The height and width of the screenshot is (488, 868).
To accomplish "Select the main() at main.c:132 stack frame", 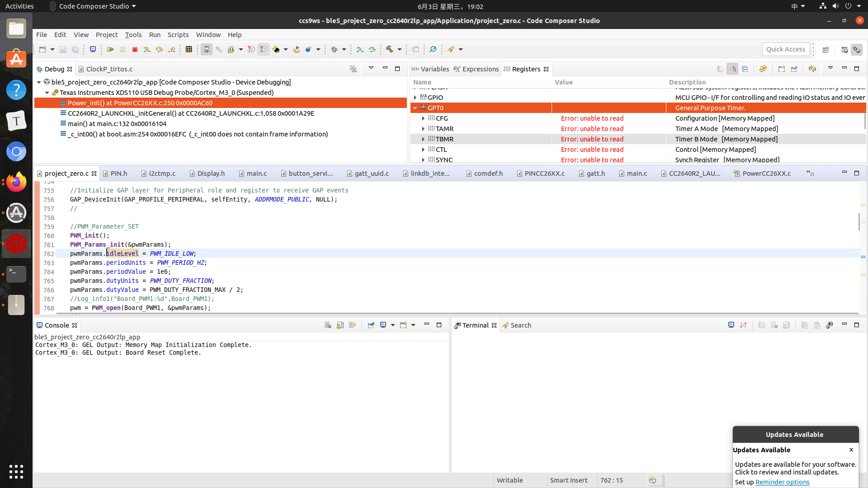I will tap(117, 124).
